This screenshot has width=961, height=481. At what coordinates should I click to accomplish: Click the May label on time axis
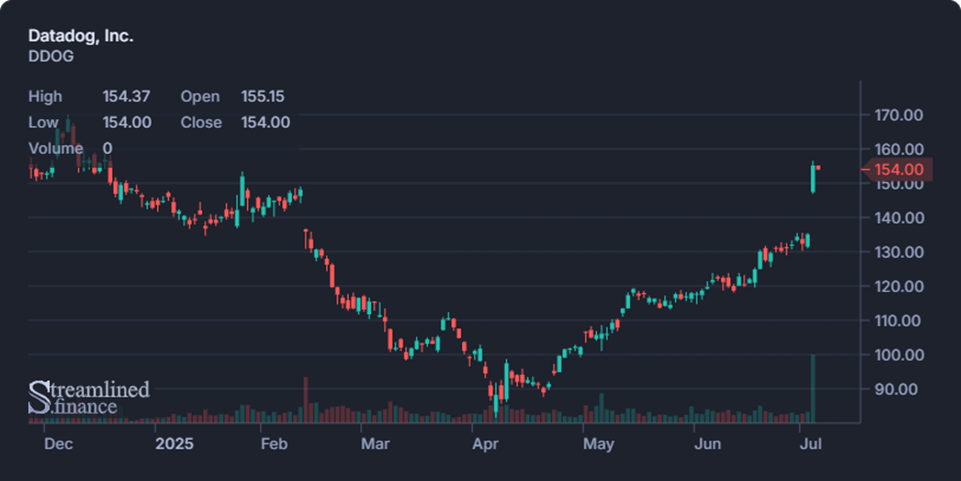[x=598, y=444]
